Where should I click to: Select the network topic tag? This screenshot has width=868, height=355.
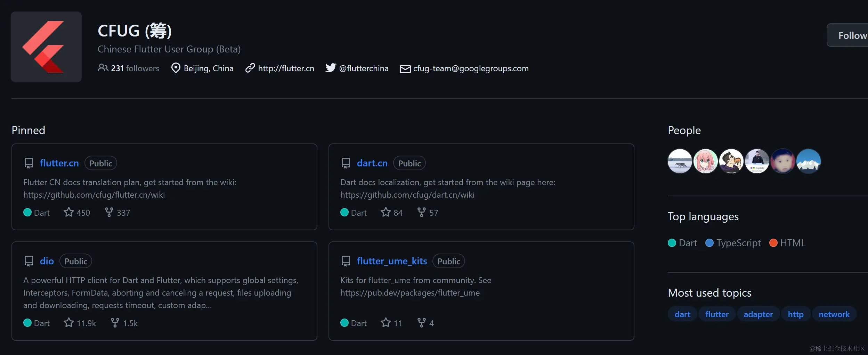834,314
